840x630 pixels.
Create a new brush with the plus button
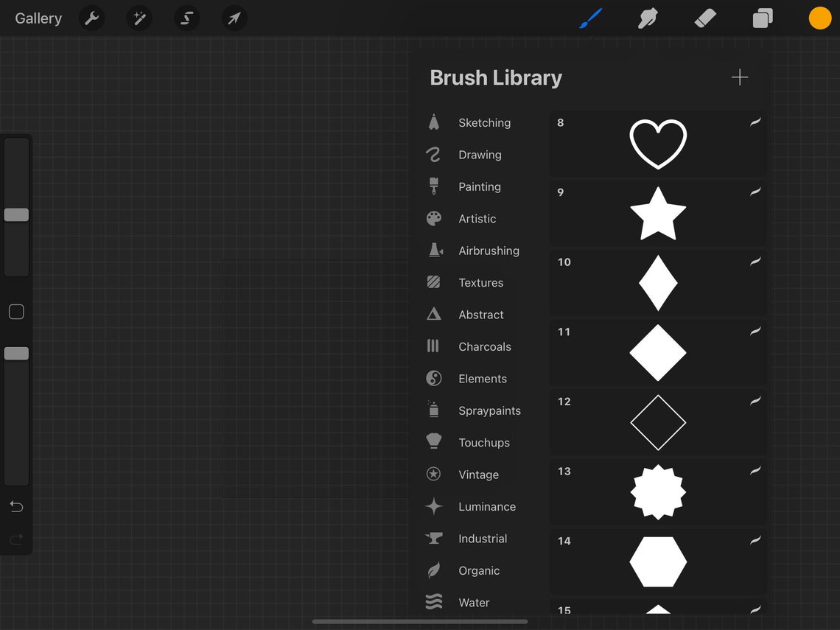(x=739, y=77)
